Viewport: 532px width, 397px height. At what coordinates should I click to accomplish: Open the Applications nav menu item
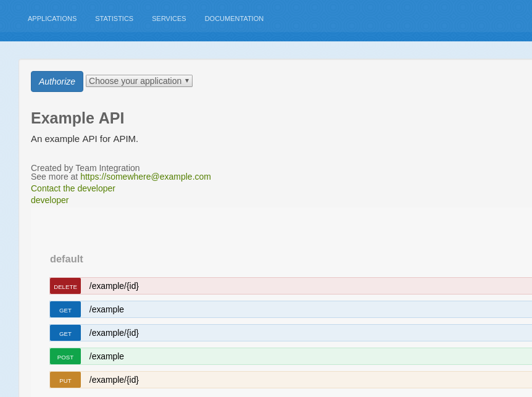point(52,19)
